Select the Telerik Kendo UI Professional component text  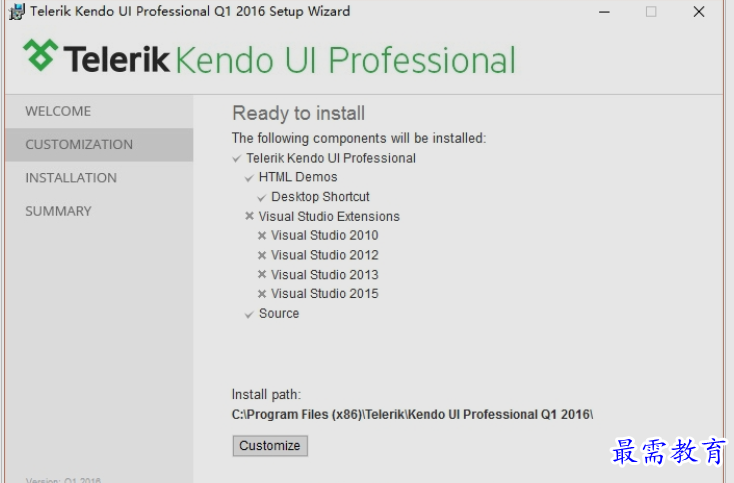(331, 158)
